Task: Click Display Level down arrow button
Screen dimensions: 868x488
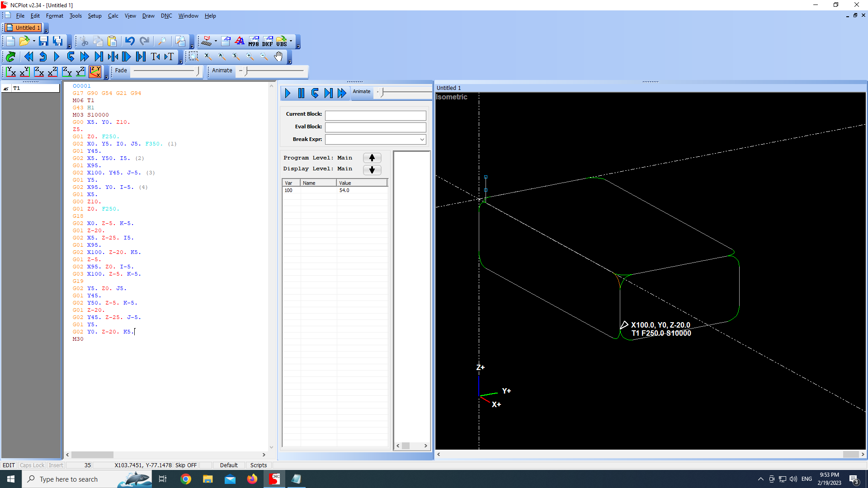Action: coord(372,170)
